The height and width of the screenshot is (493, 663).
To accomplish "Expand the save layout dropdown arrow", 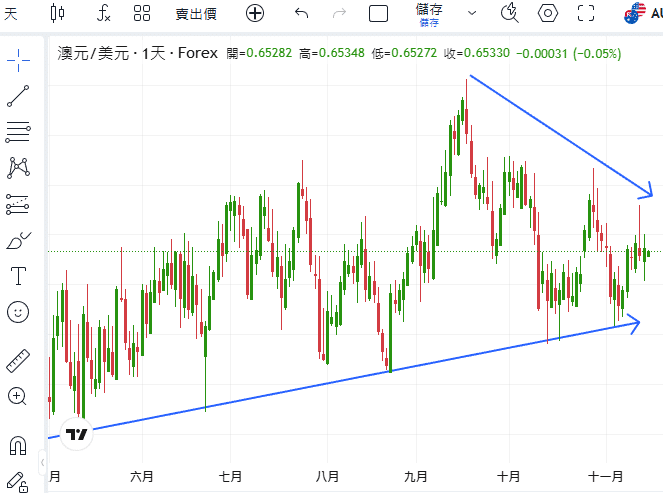I will (x=472, y=13).
